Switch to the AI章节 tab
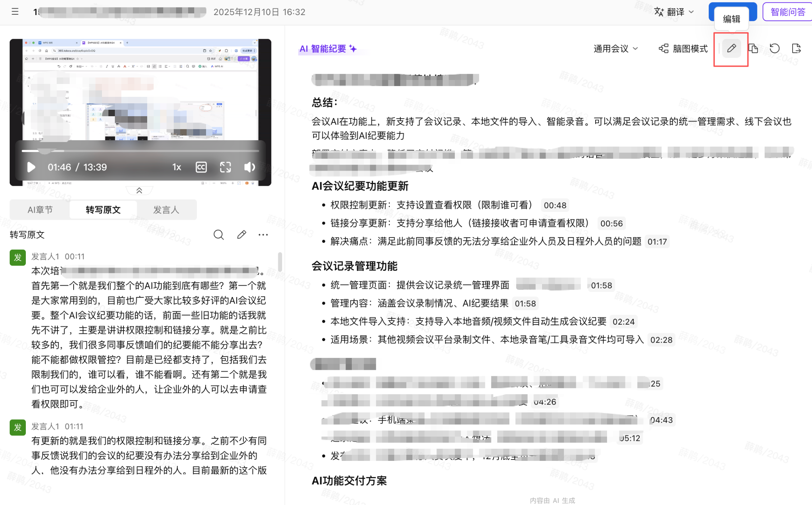 [40, 209]
